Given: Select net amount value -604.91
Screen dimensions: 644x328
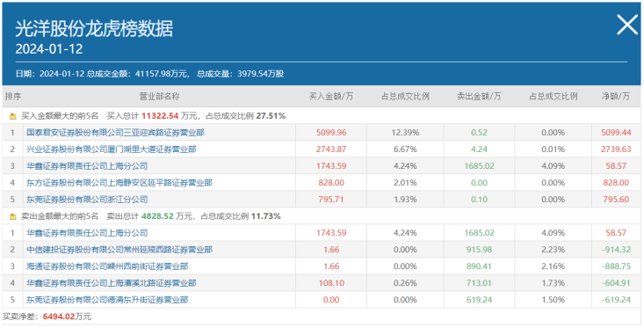Looking at the screenshot, I should coord(616,283).
